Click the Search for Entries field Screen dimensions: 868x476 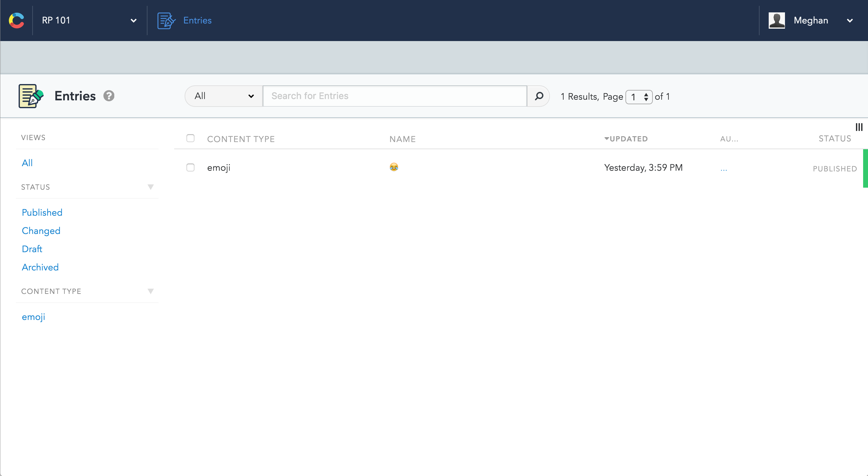(394, 96)
